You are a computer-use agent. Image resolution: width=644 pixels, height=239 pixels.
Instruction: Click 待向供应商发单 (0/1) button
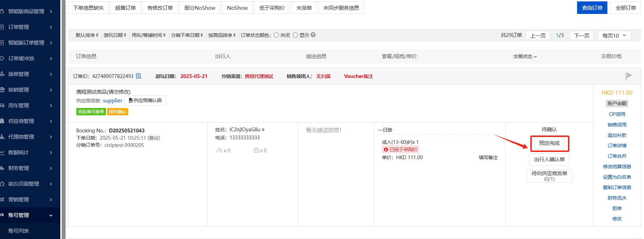click(549, 176)
